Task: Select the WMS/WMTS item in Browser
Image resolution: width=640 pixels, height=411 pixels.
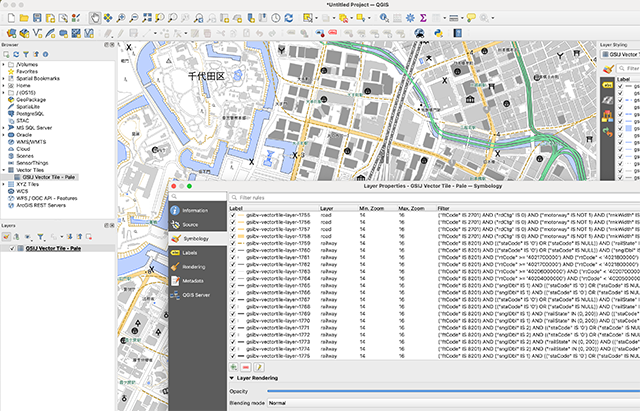Action: [31, 142]
